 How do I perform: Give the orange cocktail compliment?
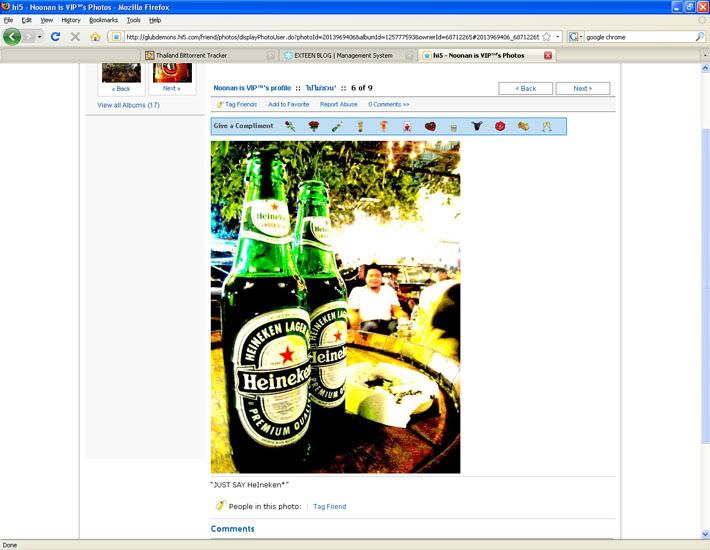coord(384,126)
